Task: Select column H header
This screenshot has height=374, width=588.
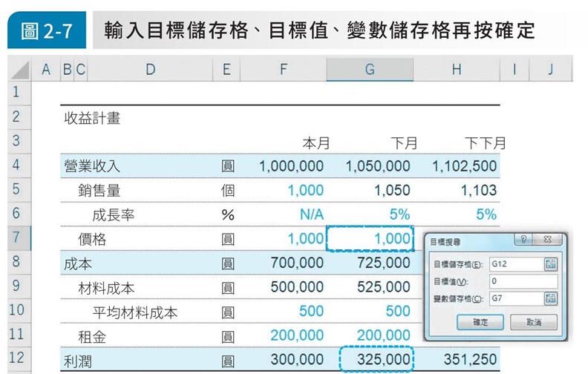Action: [x=457, y=70]
